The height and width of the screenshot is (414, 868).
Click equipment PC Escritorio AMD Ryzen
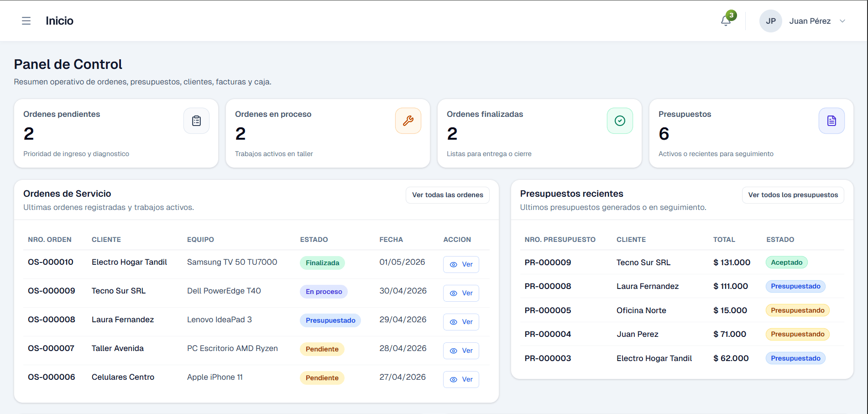[x=232, y=348]
